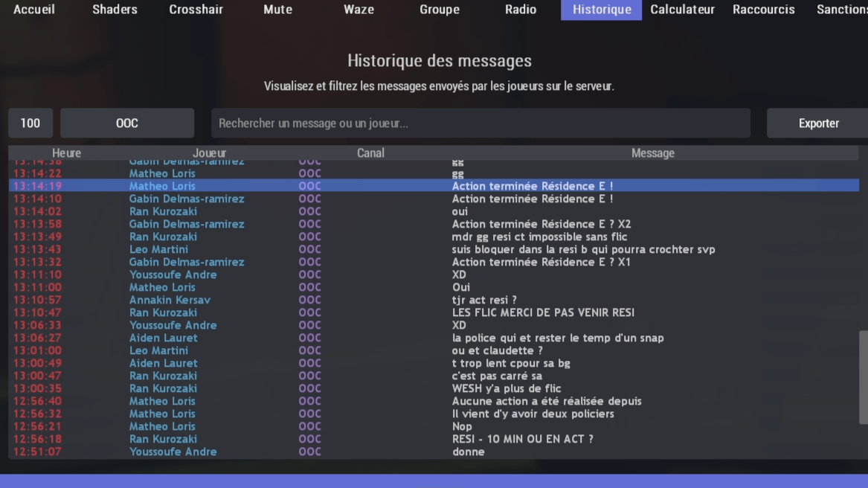Open the message limit 100 dropdown
Image resolution: width=868 pixels, height=488 pixels.
point(30,123)
